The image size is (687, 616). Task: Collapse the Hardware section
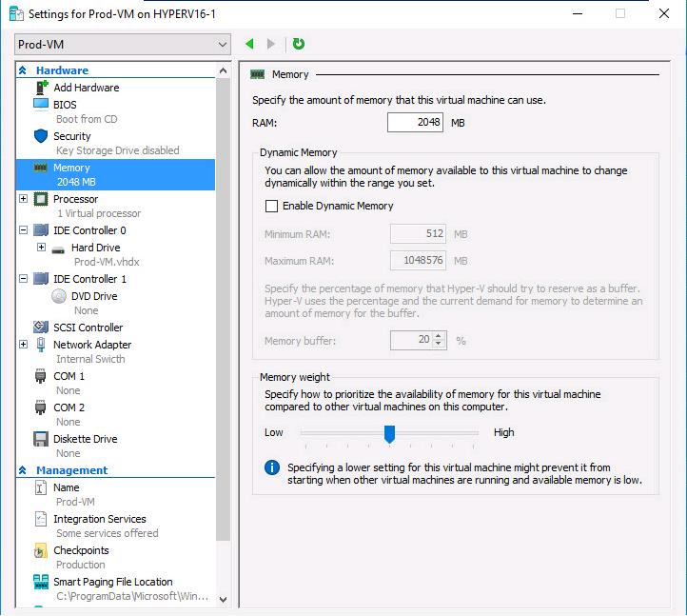tap(23, 70)
